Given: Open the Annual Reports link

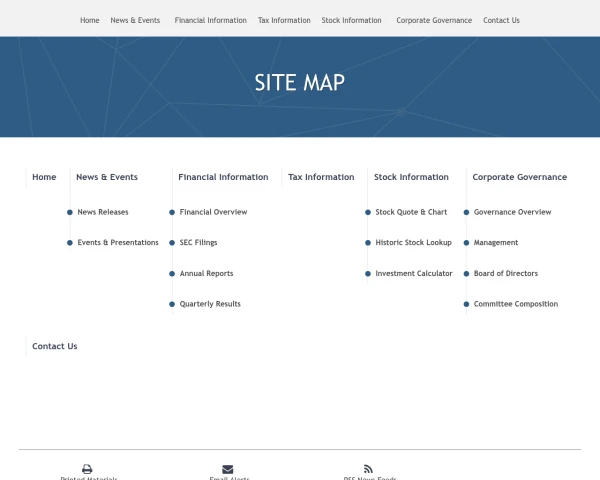Looking at the screenshot, I should [206, 273].
